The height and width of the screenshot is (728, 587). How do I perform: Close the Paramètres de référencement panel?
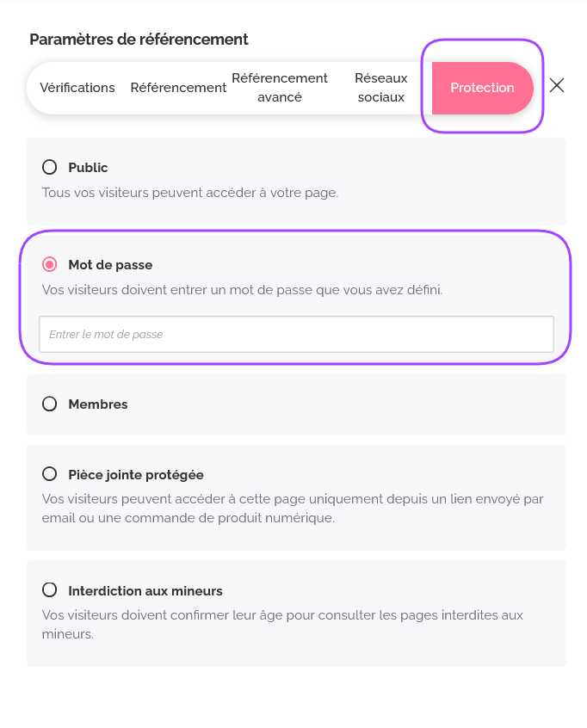click(x=557, y=85)
